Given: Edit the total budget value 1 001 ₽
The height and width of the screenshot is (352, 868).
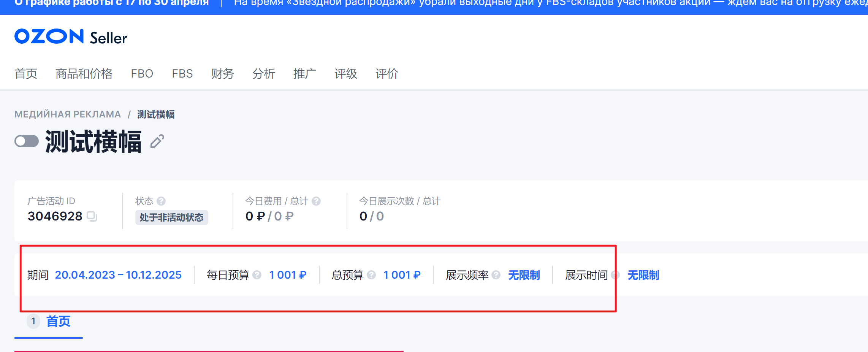Looking at the screenshot, I should click(x=402, y=275).
